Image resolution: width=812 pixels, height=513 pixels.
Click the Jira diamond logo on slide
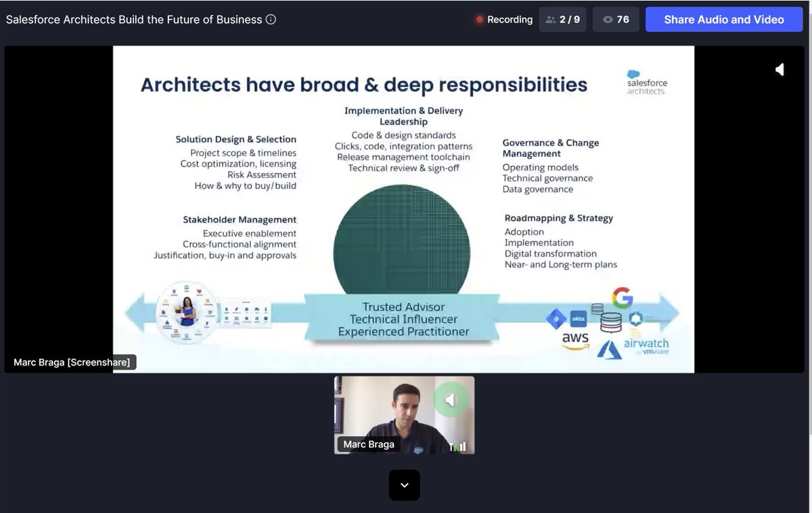[x=556, y=317]
